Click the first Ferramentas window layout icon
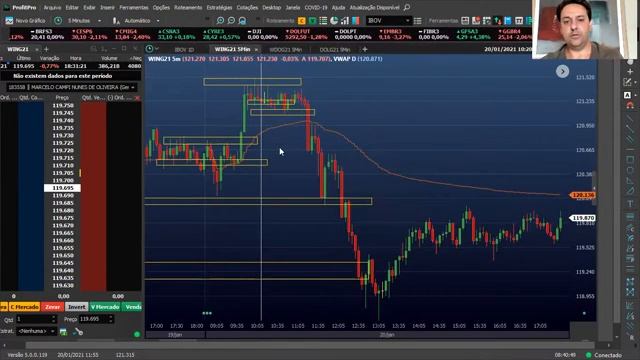Screen dimensions: 640x360 point(465,21)
